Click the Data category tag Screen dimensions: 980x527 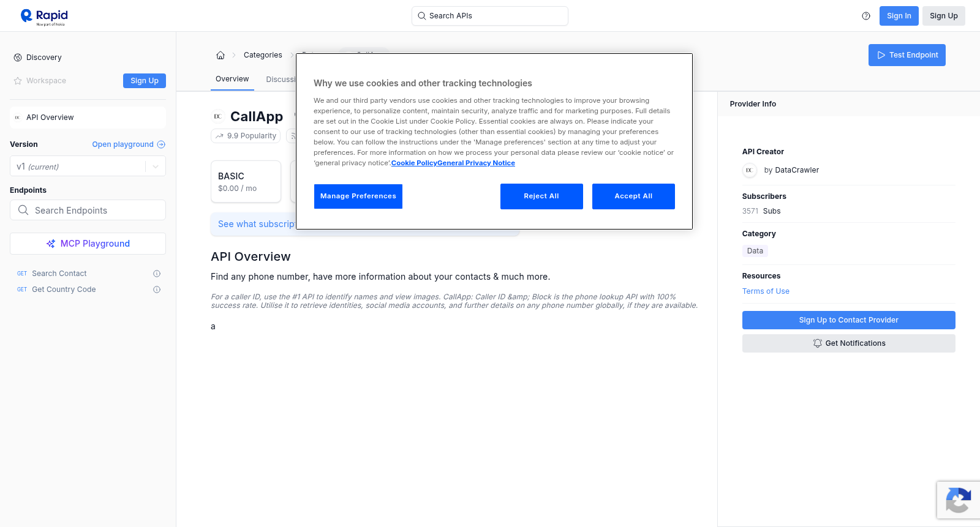coord(755,251)
